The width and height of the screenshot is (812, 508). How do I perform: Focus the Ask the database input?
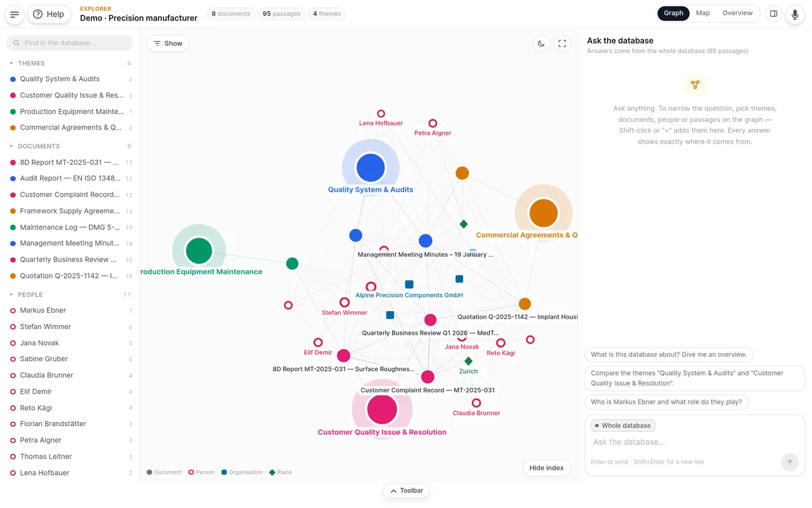(695, 442)
